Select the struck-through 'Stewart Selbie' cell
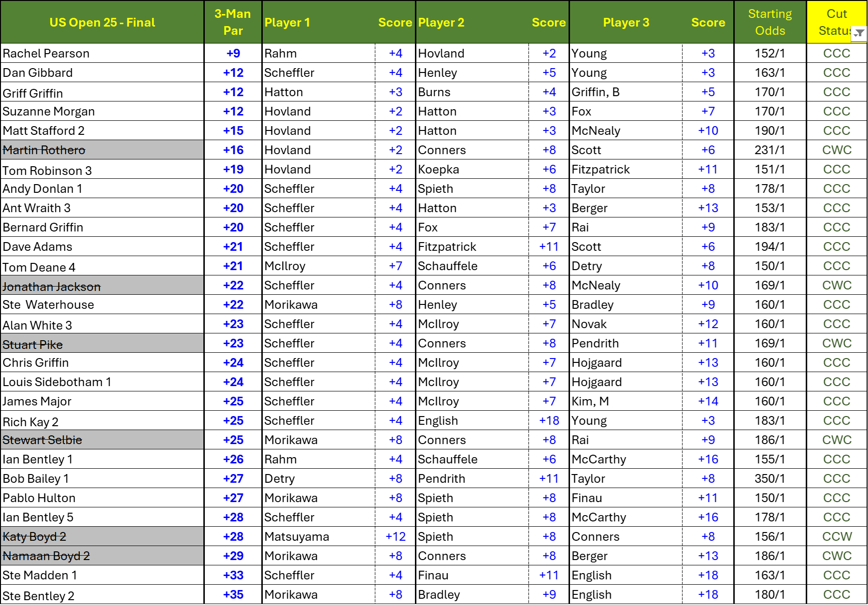Image resolution: width=868 pixels, height=605 pixels. [x=102, y=440]
